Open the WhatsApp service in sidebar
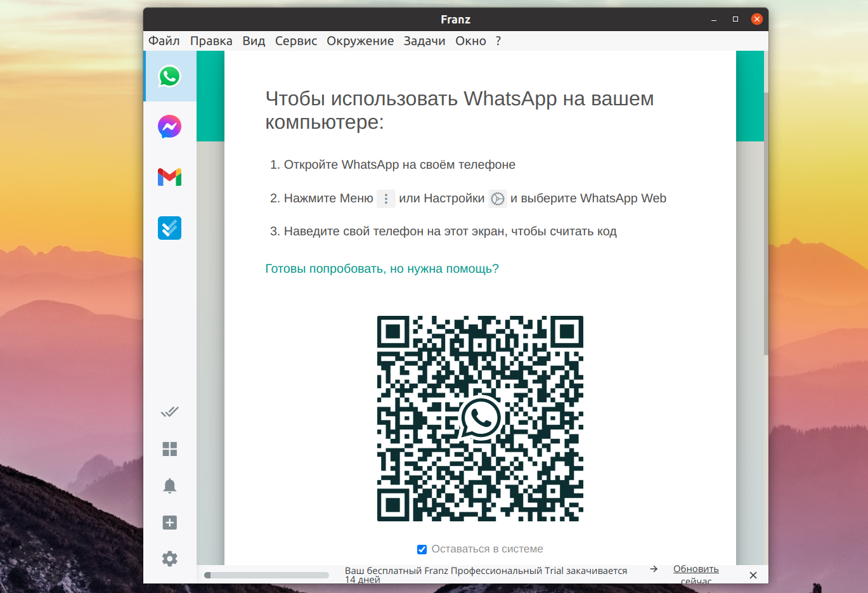Viewport: 868px width, 593px height. coord(169,77)
